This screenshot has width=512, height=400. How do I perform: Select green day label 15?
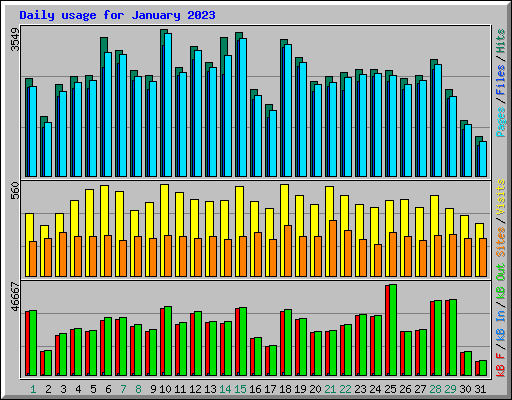click(x=240, y=389)
